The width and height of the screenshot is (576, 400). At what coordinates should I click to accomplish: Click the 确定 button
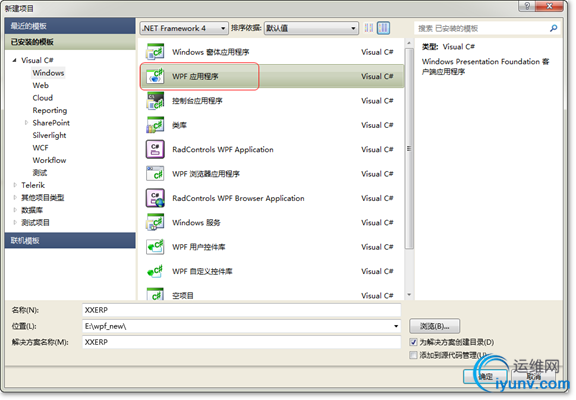(485, 377)
